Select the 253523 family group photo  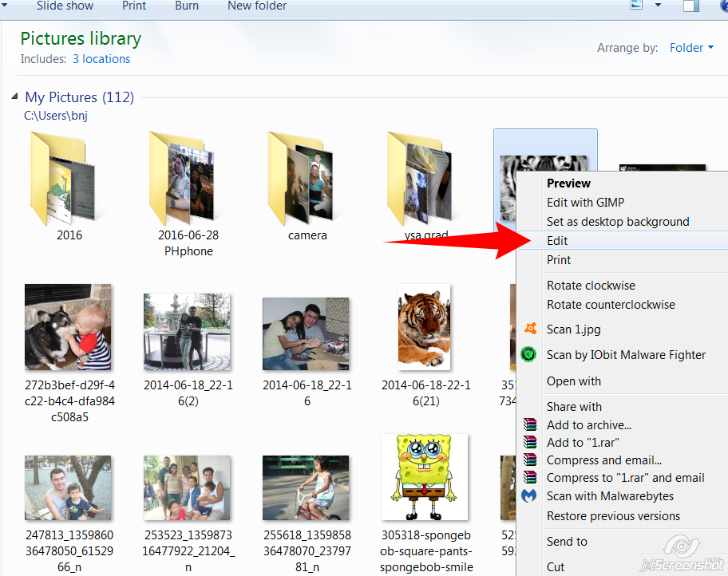tap(187, 487)
